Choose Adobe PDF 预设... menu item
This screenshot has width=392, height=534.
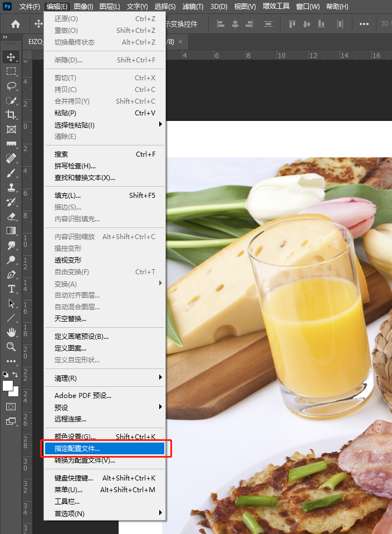tap(105, 395)
